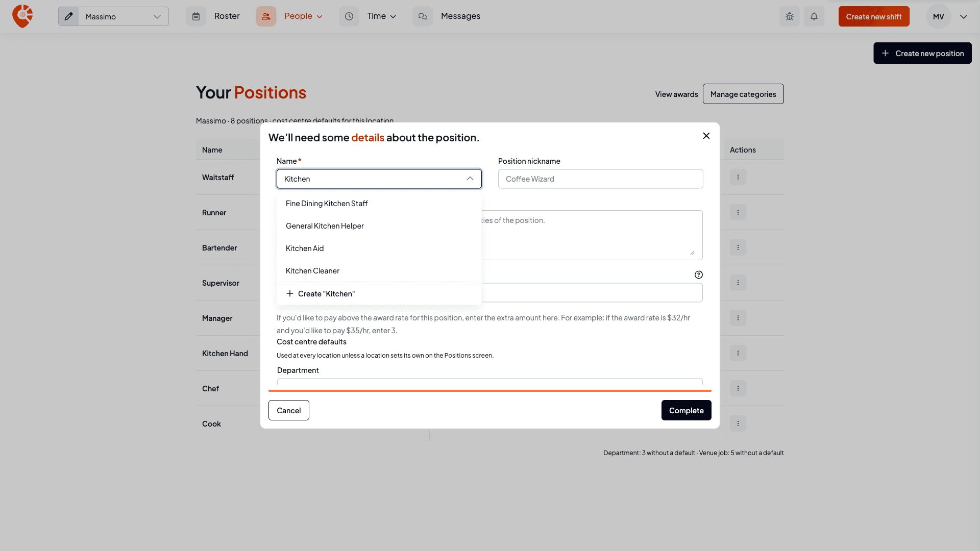Open the bug report icon
The image size is (980, 551).
click(790, 16)
